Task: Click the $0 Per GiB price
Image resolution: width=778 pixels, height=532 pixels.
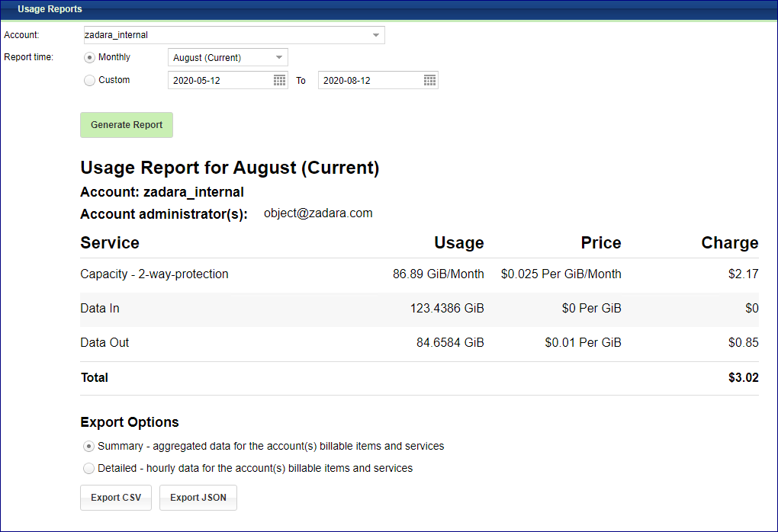Action: pos(591,309)
